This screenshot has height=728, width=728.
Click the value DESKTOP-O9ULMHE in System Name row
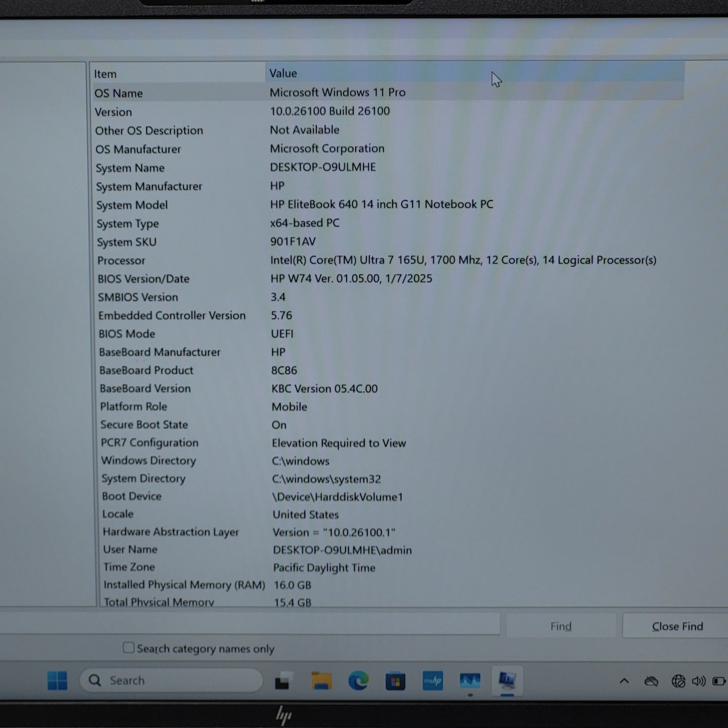[x=323, y=167]
